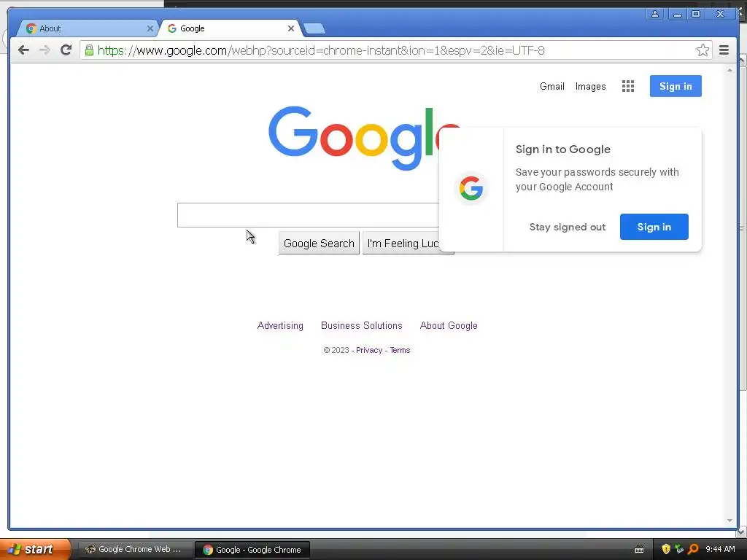Click the large Google logo
Screen dimensions: 747x560
[x=352, y=138]
